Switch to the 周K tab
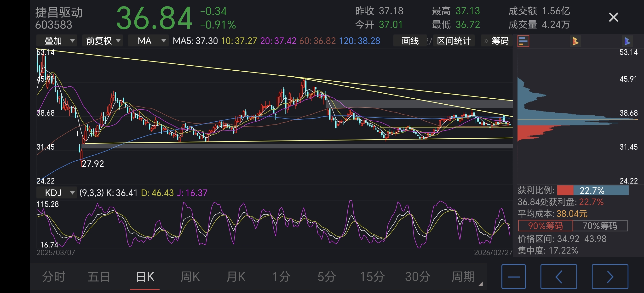The image size is (644, 293). click(190, 276)
